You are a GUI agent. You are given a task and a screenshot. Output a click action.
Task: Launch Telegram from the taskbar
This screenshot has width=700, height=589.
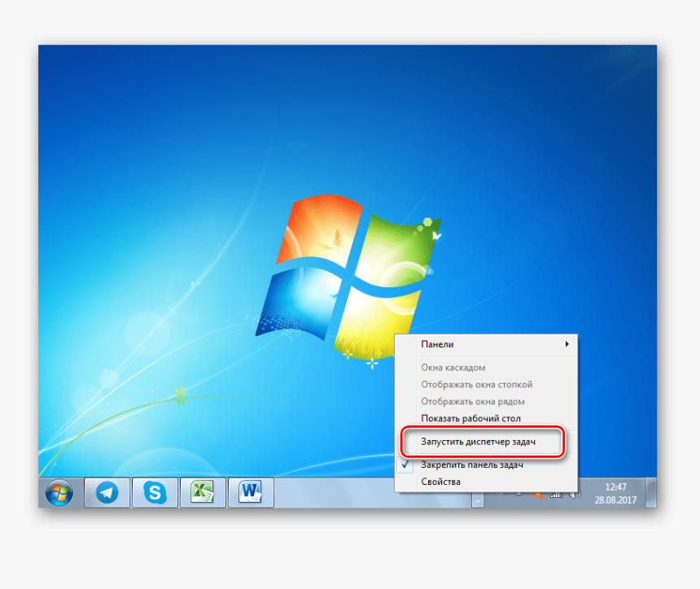coord(107,493)
